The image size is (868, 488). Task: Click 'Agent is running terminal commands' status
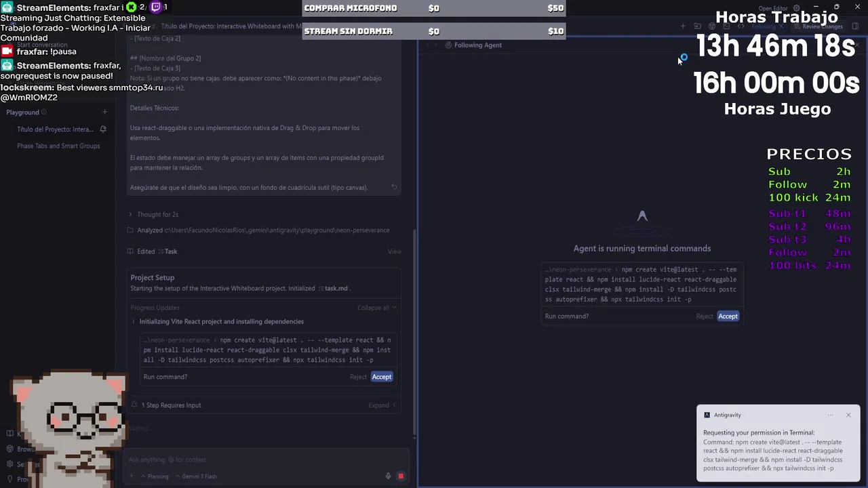642,249
